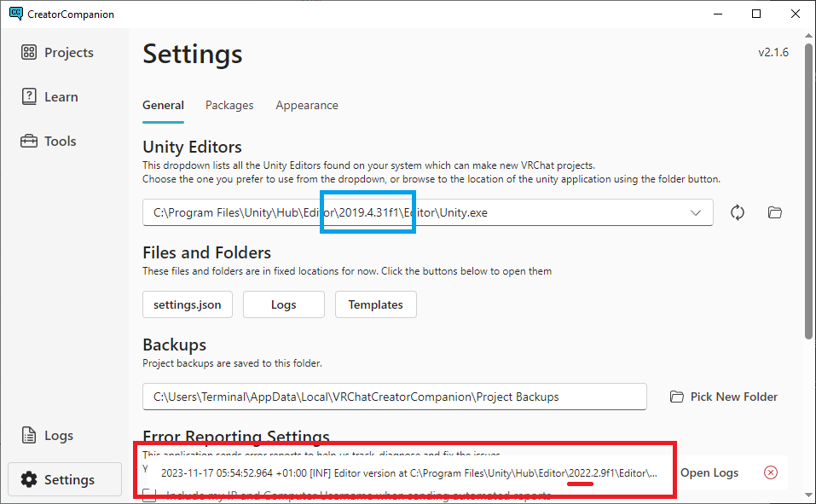Screen dimensions: 816x504
Task: Select the General settings tab
Action: pyautogui.click(x=163, y=105)
